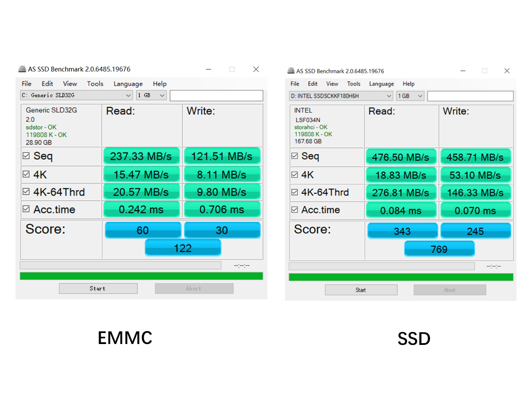Close the Generic SLD32G benchmark window
Screen dimensions: 532x399
256,69
